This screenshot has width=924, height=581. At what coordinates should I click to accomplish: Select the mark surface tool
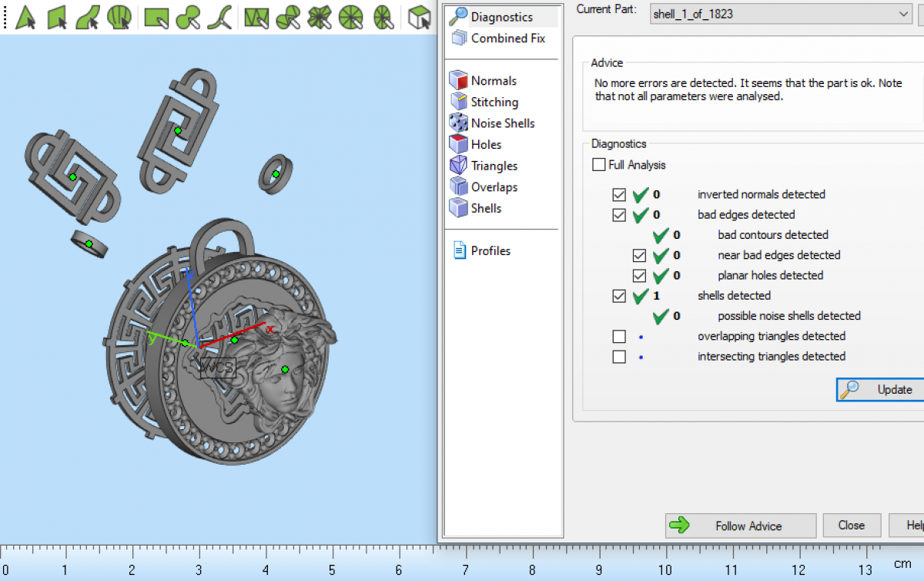(x=88, y=17)
